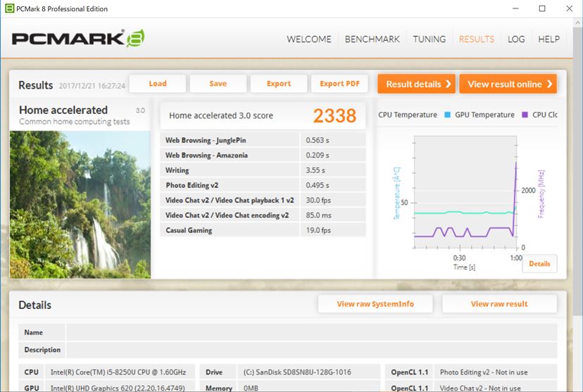Open the WELCOME tab
The width and height of the screenshot is (583, 392).
click(308, 39)
